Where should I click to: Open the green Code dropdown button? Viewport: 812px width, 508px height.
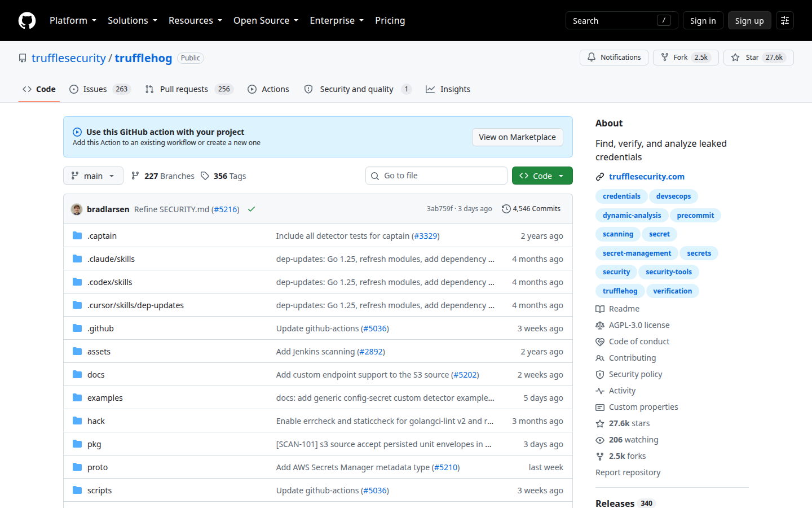(542, 176)
